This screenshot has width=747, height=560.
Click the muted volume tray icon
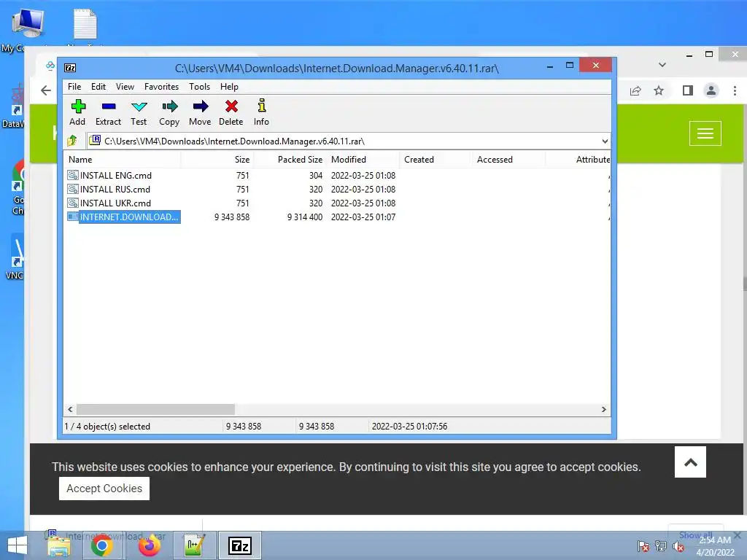click(678, 547)
